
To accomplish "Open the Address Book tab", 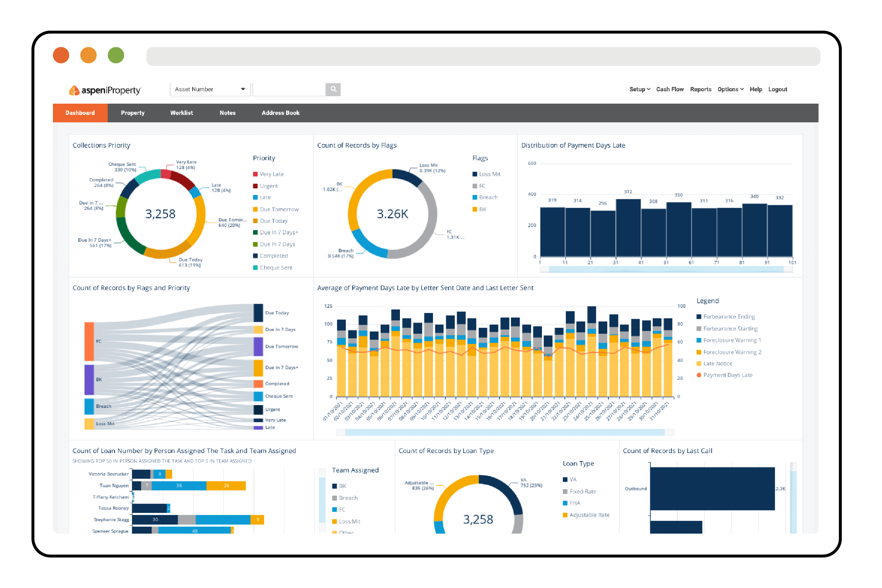I will [x=280, y=113].
